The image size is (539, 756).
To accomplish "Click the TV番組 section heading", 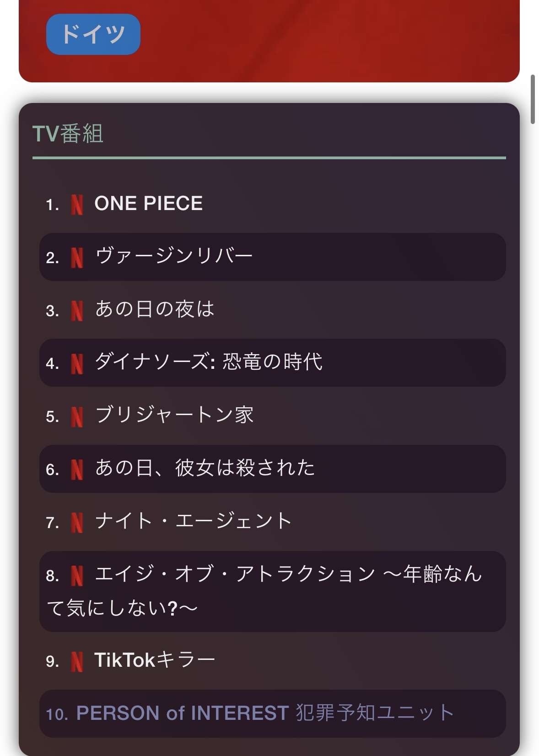I will click(x=68, y=134).
